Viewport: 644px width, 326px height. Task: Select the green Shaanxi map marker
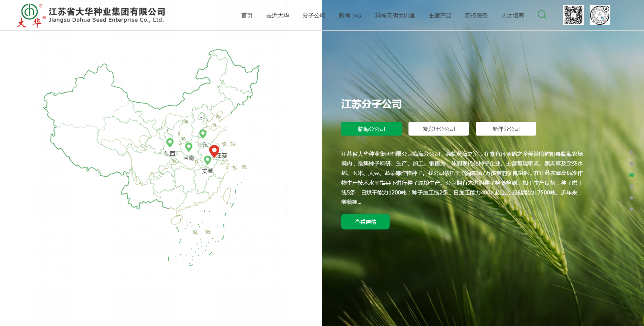[x=170, y=142]
